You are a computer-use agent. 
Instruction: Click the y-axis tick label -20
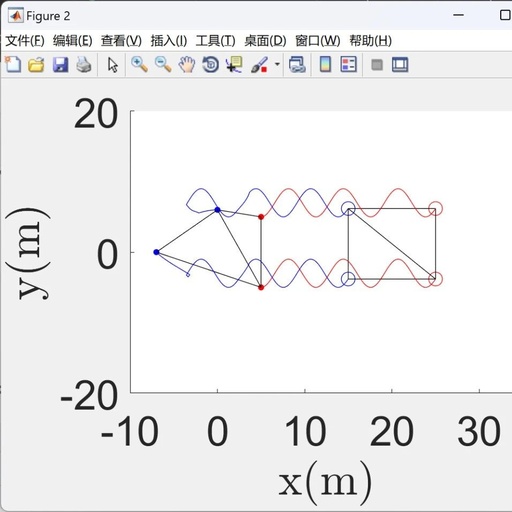coord(89,396)
